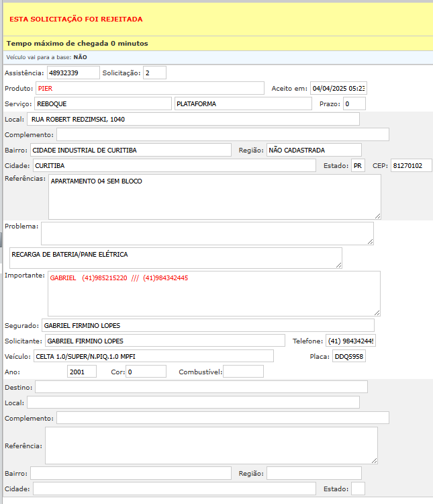Image resolution: width=433 pixels, height=504 pixels.
Task: Grab resize handle of Referências text area
Action: (x=377, y=216)
